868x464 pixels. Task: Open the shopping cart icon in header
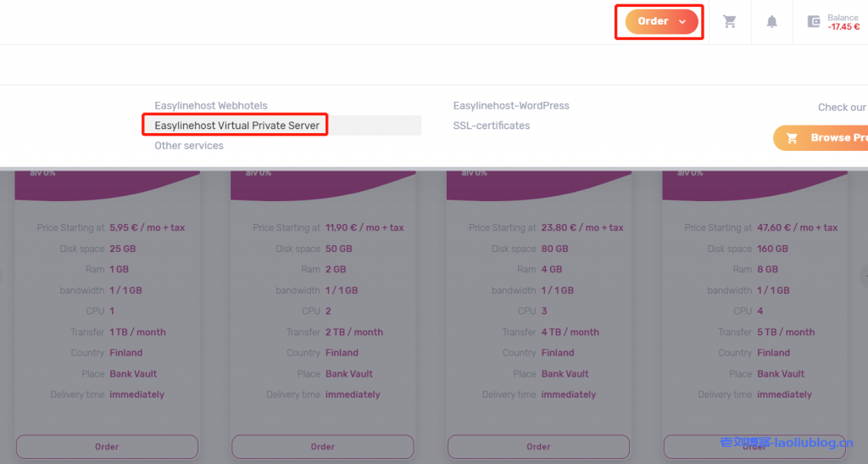point(729,22)
